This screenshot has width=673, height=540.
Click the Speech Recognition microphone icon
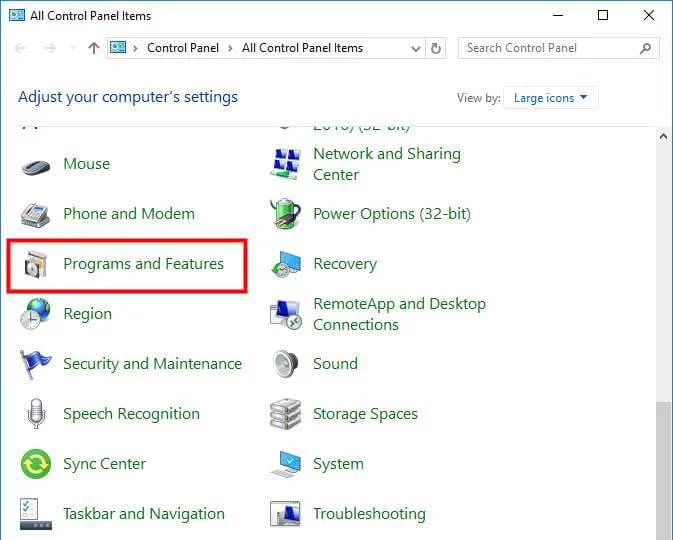[x=36, y=414]
